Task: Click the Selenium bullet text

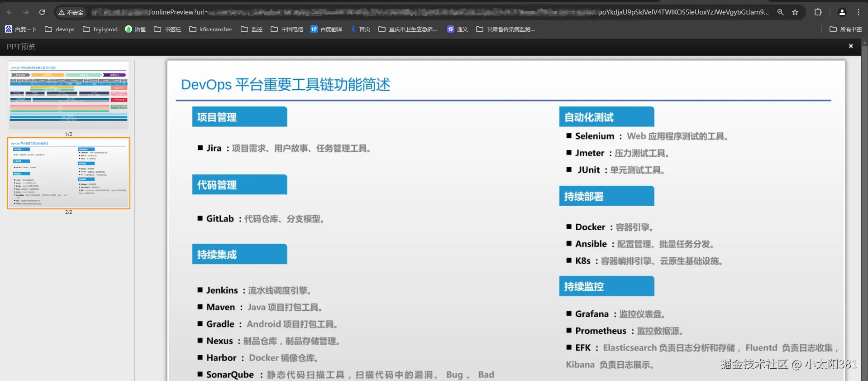Action: pos(647,136)
